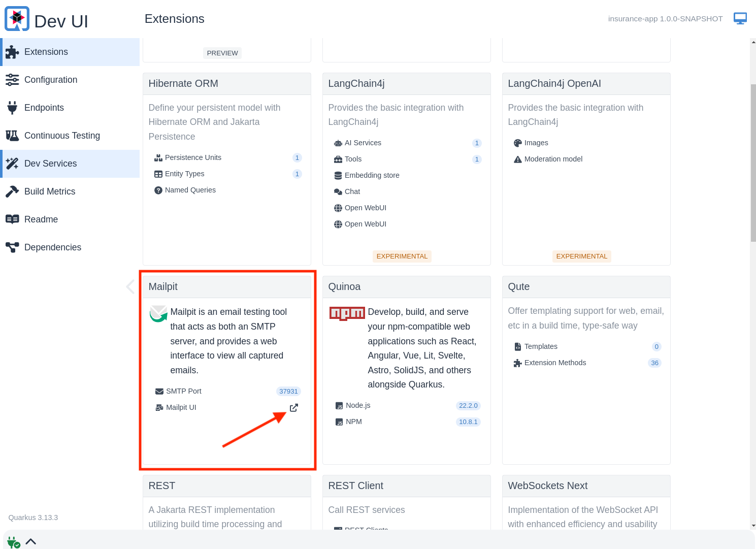Open Qute Extension Methods link
The width and height of the screenshot is (756, 549).
click(x=555, y=363)
